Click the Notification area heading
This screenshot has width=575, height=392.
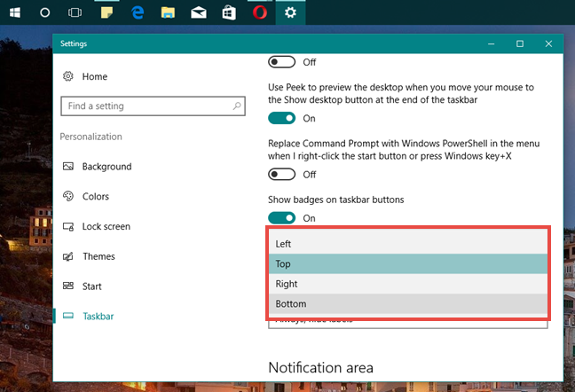321,367
